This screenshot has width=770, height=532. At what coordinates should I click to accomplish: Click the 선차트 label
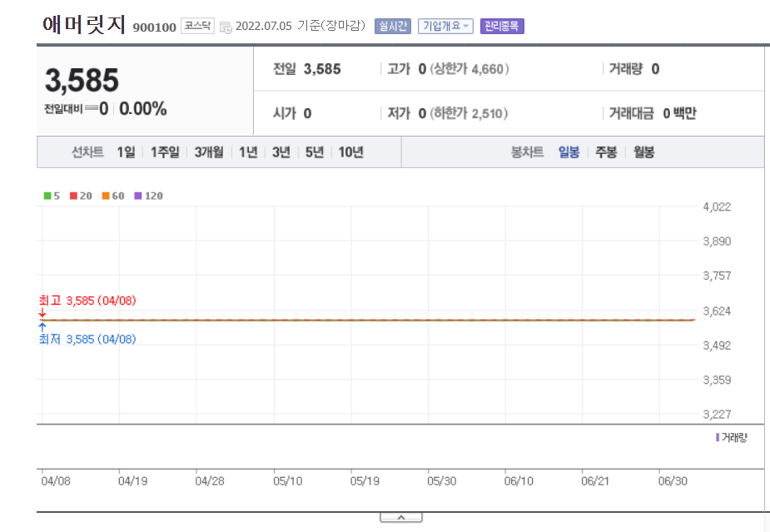87,152
